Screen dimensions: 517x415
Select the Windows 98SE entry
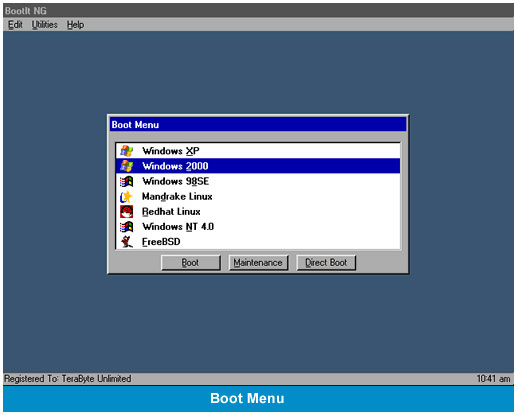258,181
